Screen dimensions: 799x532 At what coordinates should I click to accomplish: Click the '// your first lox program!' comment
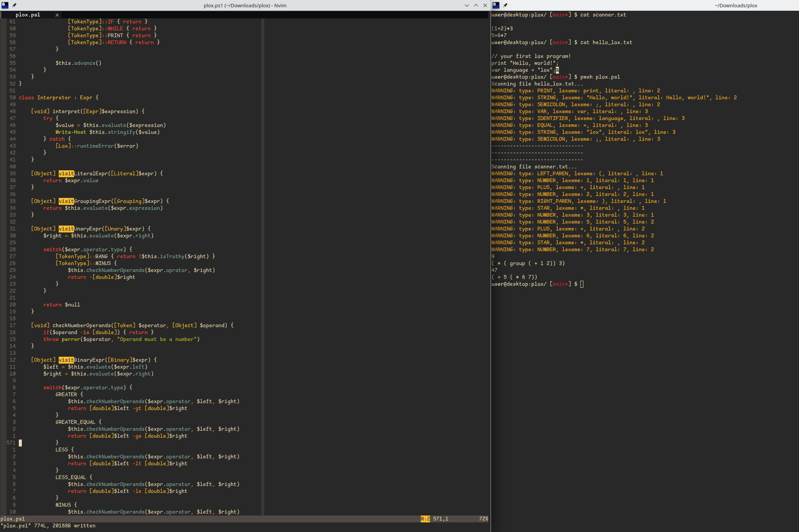(x=531, y=56)
